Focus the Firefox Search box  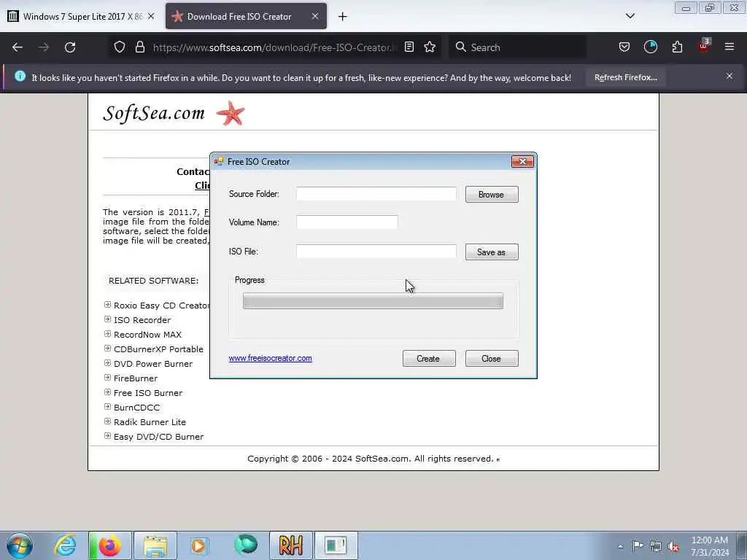[517, 47]
